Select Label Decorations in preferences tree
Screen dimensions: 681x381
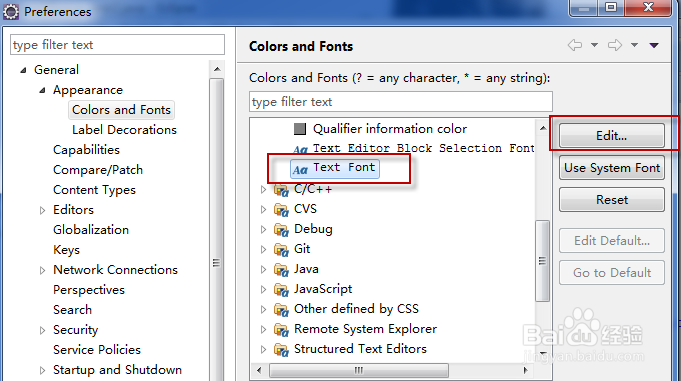click(x=124, y=130)
